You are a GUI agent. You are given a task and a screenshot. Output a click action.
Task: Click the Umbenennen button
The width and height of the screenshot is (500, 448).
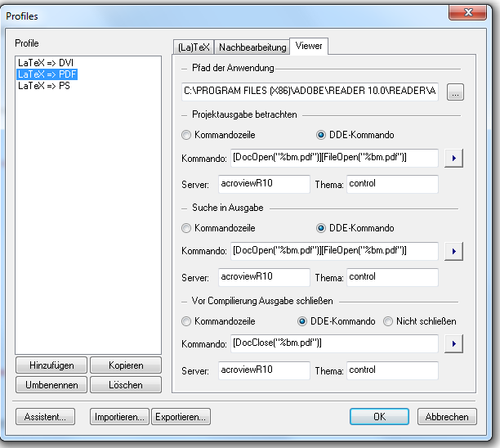tap(51, 384)
